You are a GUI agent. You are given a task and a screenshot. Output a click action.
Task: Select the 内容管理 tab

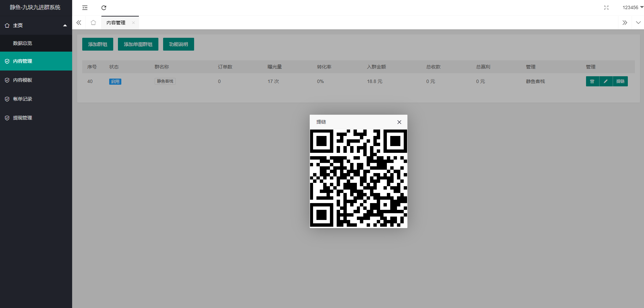116,23
